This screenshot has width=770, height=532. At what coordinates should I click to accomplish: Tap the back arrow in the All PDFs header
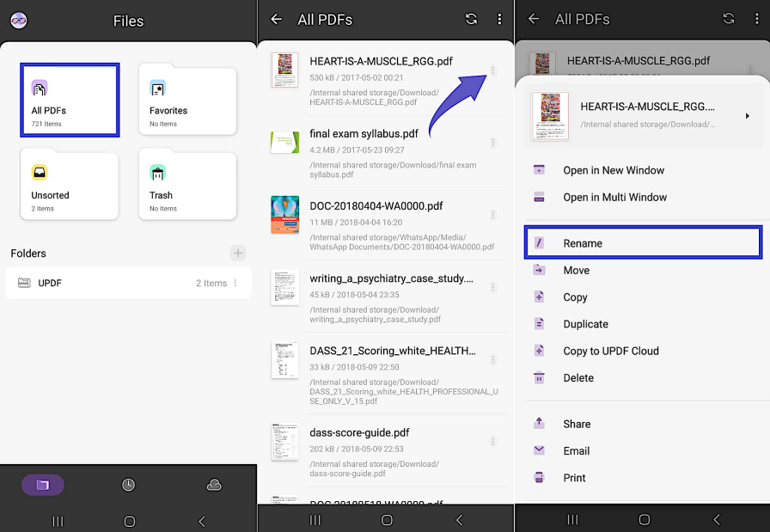275,19
